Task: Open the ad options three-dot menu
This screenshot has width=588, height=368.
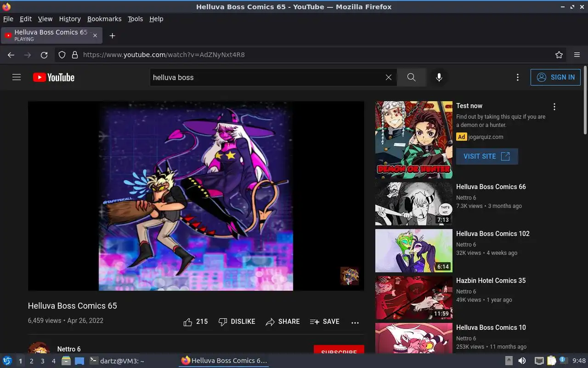Action: click(554, 107)
